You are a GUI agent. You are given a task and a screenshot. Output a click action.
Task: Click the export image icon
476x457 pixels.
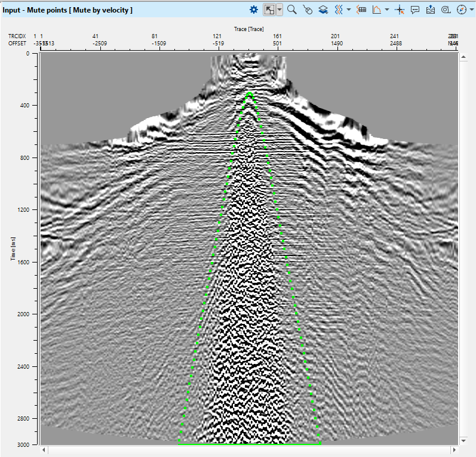pyautogui.click(x=431, y=10)
